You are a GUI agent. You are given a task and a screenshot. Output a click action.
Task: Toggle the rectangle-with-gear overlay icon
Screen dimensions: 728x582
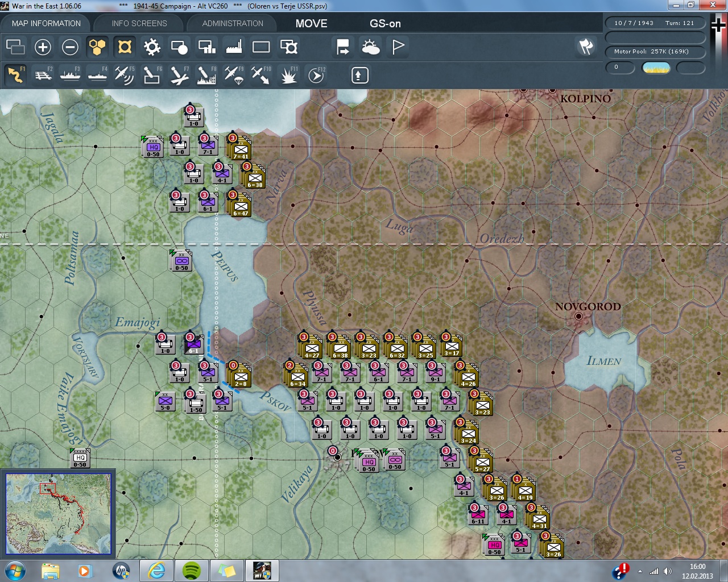click(289, 47)
